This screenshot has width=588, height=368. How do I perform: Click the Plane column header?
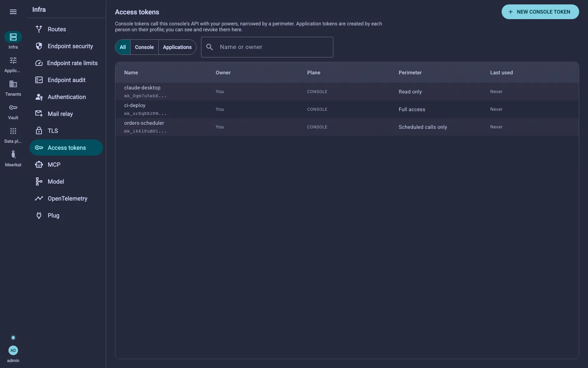[x=314, y=72]
